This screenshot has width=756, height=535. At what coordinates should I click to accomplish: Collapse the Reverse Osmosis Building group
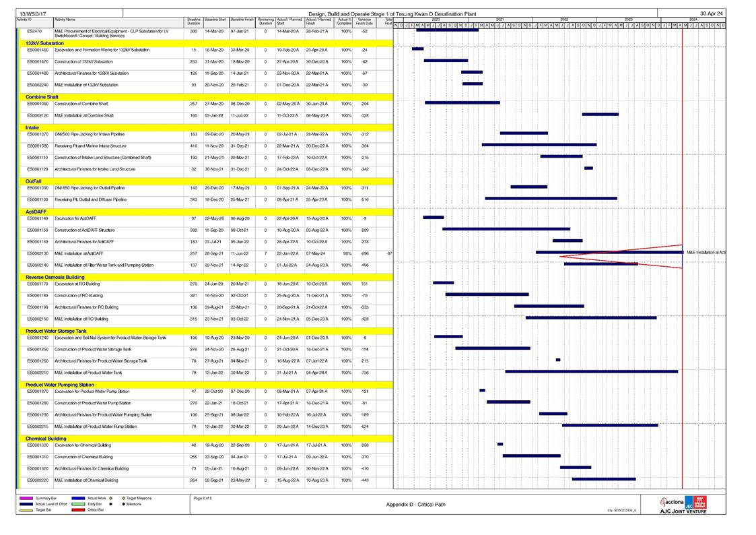tap(55, 277)
